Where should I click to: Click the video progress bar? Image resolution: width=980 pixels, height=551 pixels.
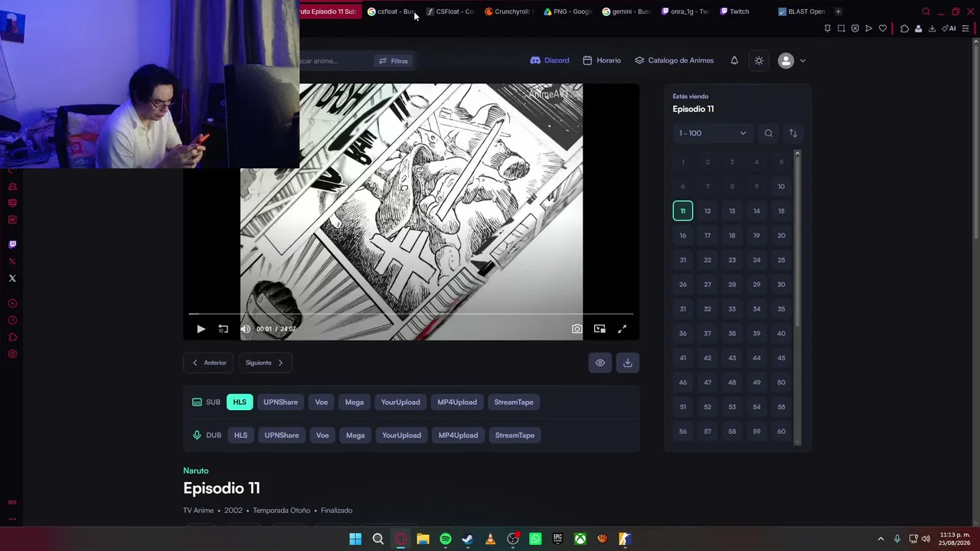point(411,314)
